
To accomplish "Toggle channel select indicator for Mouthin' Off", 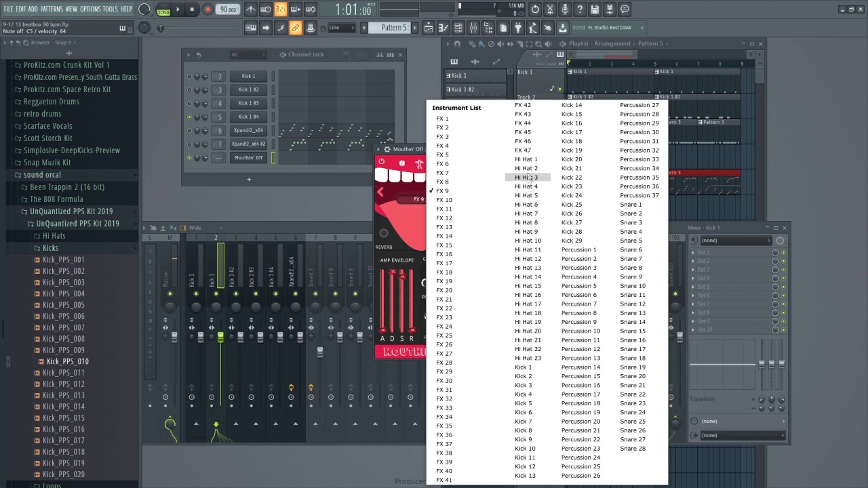I will click(273, 158).
